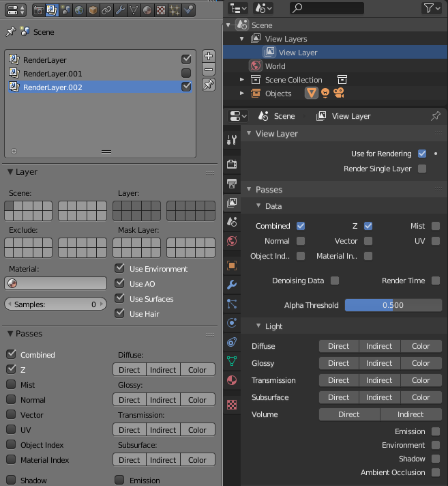This screenshot has width=448, height=486.
Task: Click Color in the dark Transmission row
Action: pos(421,380)
